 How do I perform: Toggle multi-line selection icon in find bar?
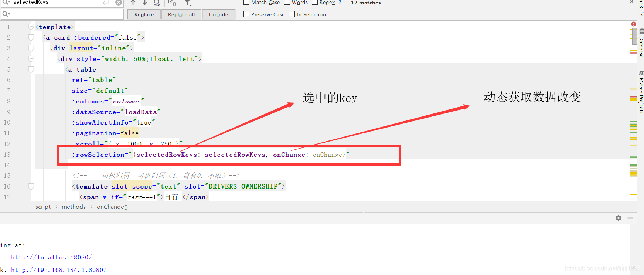172,3
